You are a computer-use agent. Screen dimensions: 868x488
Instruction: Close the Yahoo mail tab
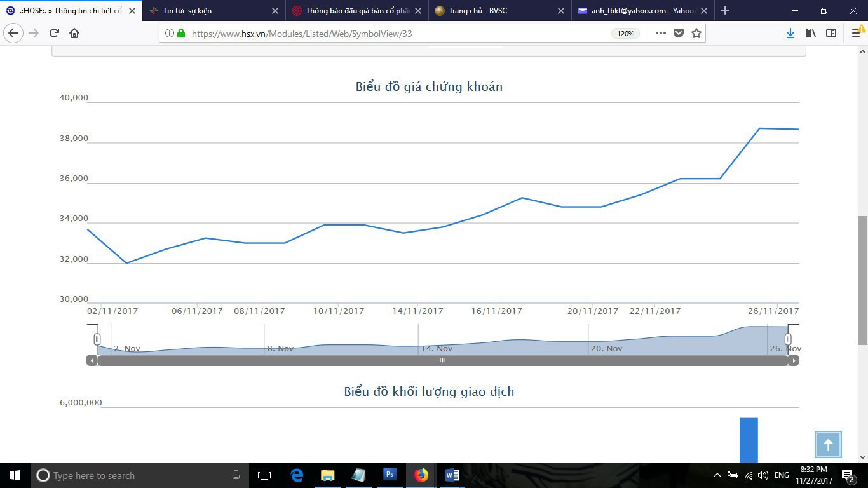703,11
